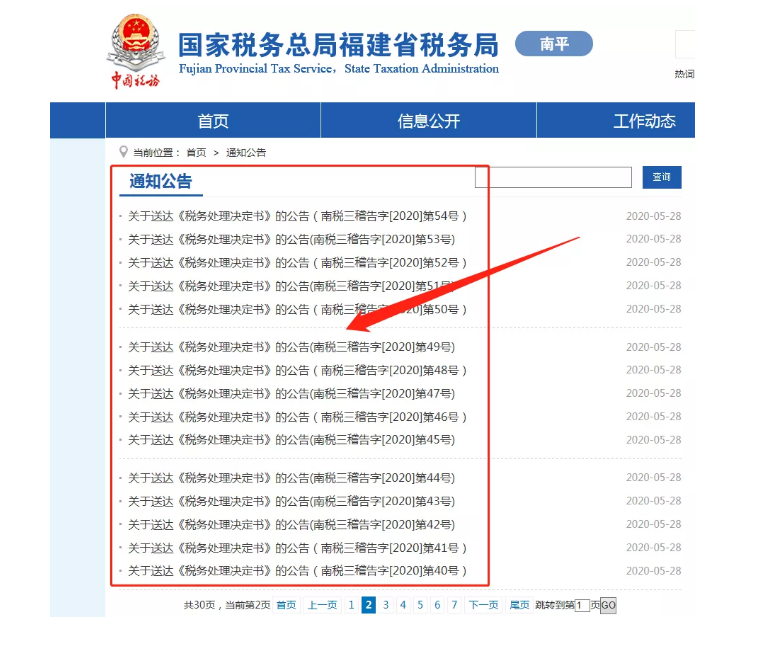Click the date beside the 第54号 announcement
The width and height of the screenshot is (765, 645).
coord(653,216)
